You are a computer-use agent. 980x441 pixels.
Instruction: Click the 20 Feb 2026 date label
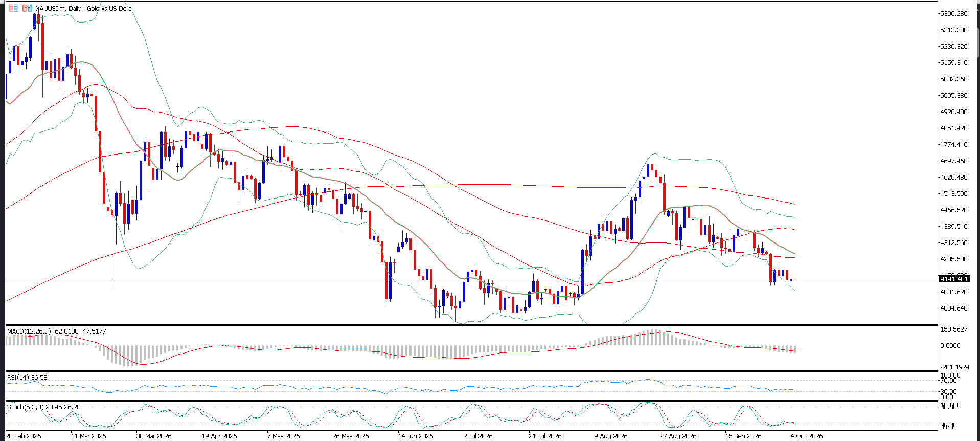pos(24,436)
